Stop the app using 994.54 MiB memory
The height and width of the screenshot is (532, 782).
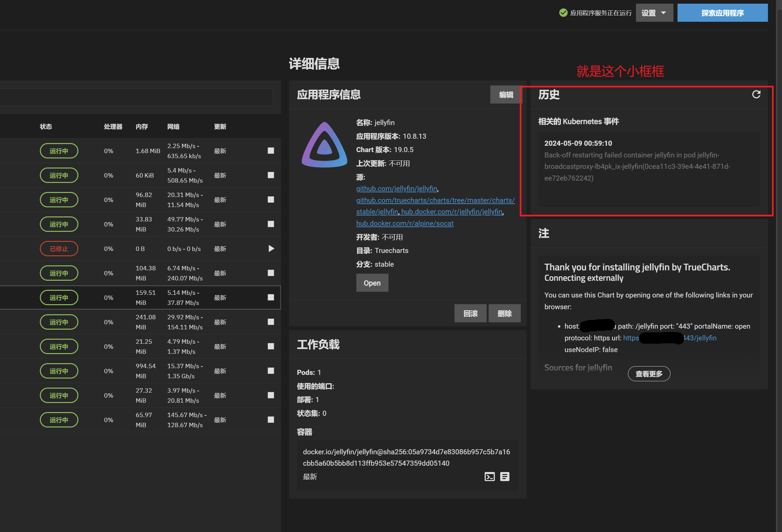(271, 371)
